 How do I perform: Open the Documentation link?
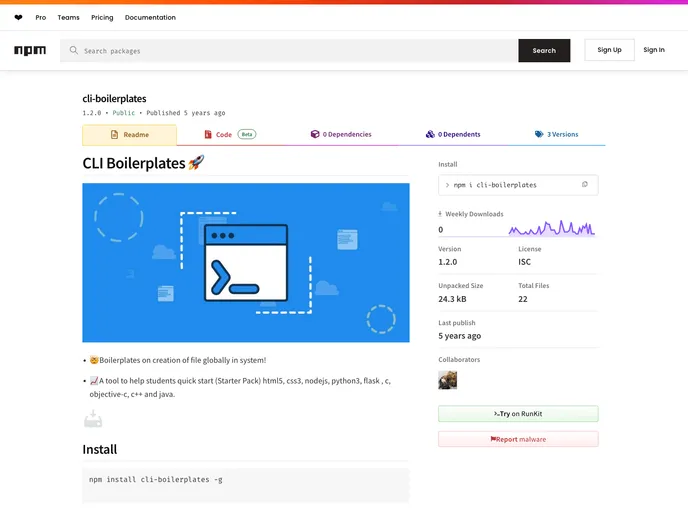point(150,18)
